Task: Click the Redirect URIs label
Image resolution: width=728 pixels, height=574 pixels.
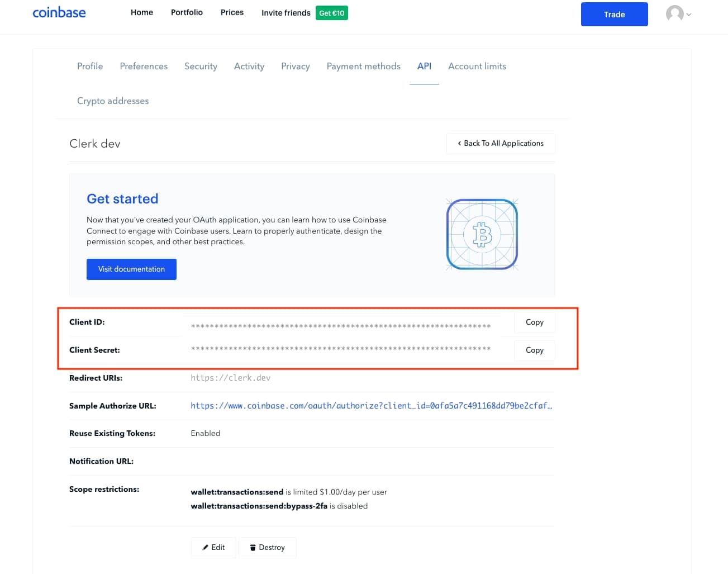Action: pyautogui.click(x=96, y=378)
